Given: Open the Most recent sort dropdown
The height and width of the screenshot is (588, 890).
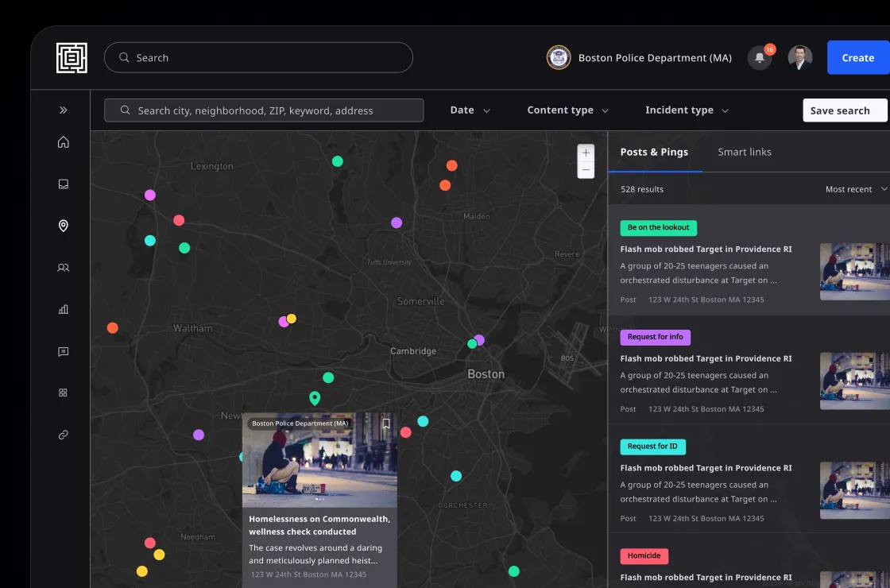Looking at the screenshot, I should click(x=856, y=189).
